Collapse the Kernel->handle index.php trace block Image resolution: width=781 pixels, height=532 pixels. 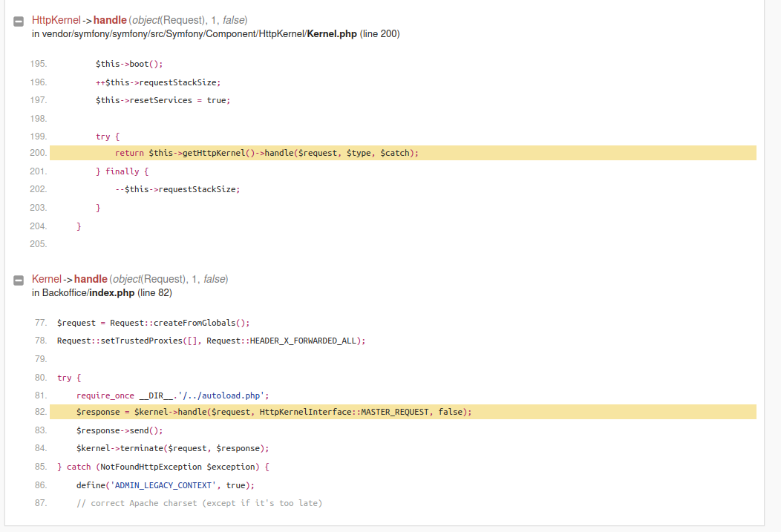(x=19, y=280)
